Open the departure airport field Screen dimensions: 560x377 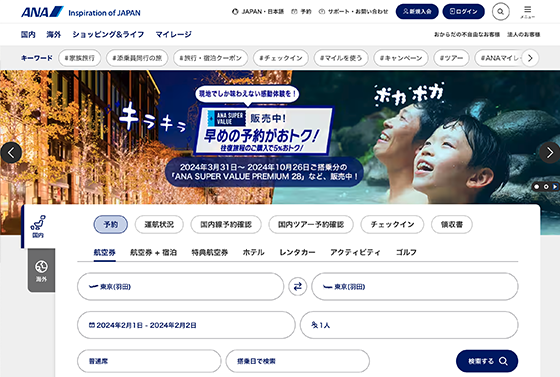click(x=180, y=286)
